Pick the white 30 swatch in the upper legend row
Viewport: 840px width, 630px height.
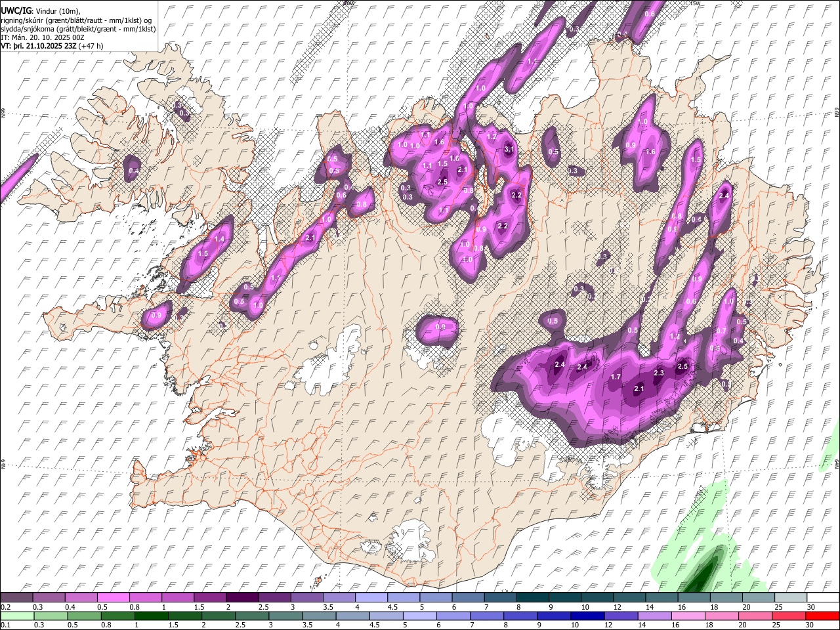(824, 597)
